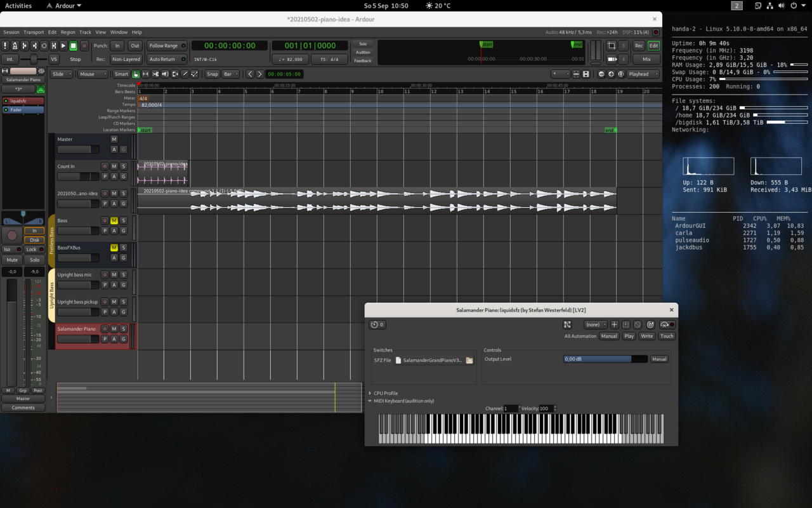Screen dimensions: 812x508
Task: Select the Cut scissors tool
Action: 155,74
